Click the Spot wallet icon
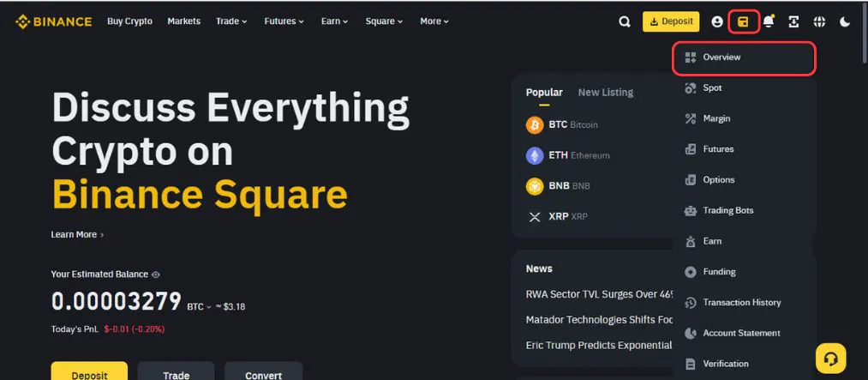This screenshot has width=868, height=380. coord(691,87)
